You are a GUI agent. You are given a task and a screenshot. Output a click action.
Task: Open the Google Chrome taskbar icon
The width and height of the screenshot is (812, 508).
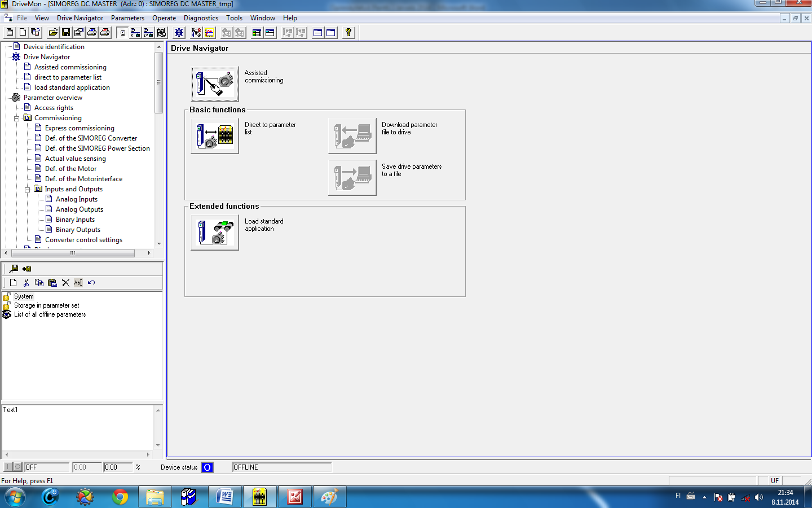[x=120, y=497]
